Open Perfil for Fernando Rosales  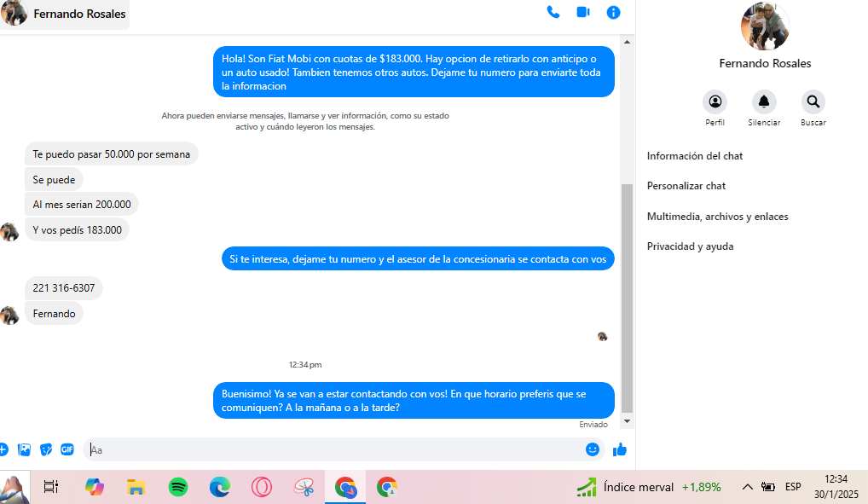click(x=715, y=102)
